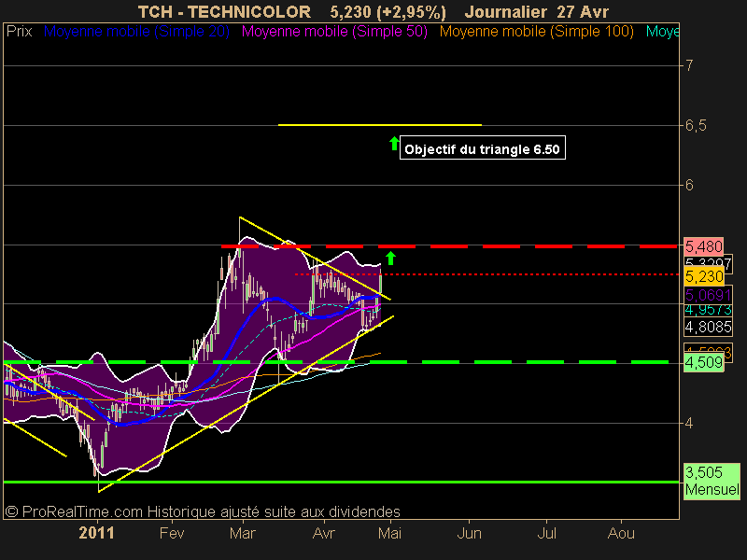
Task: Click the green 4,509 support price tag
Action: (704, 363)
